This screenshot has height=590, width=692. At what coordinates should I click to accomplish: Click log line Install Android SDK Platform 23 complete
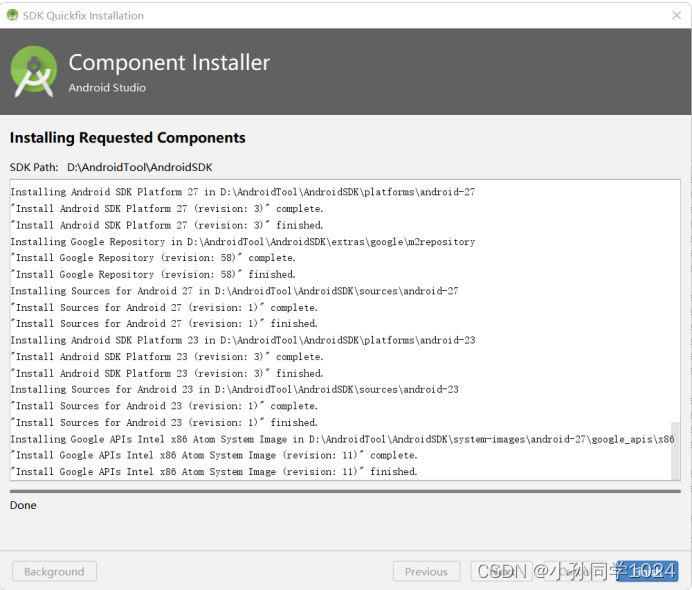(167, 357)
